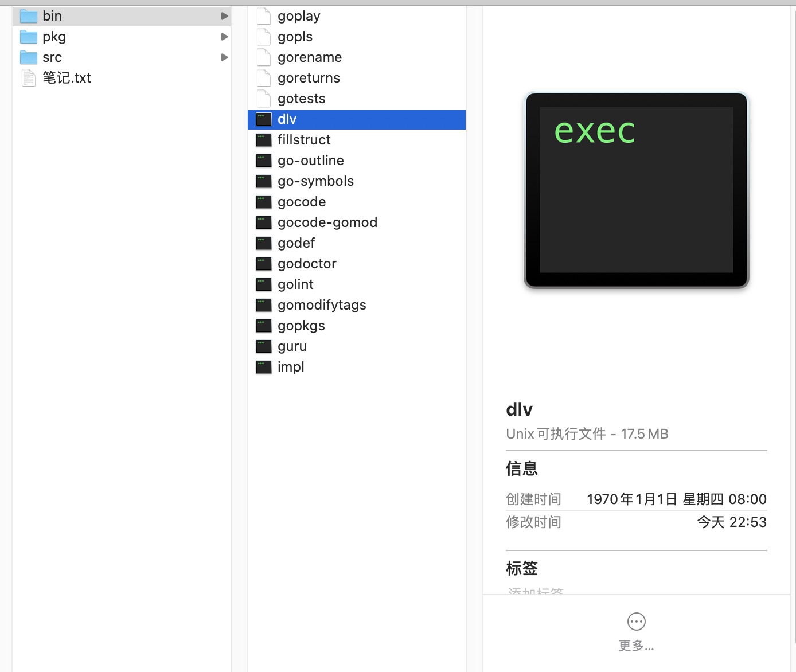Click the 笔记.txt document icon

click(x=28, y=78)
